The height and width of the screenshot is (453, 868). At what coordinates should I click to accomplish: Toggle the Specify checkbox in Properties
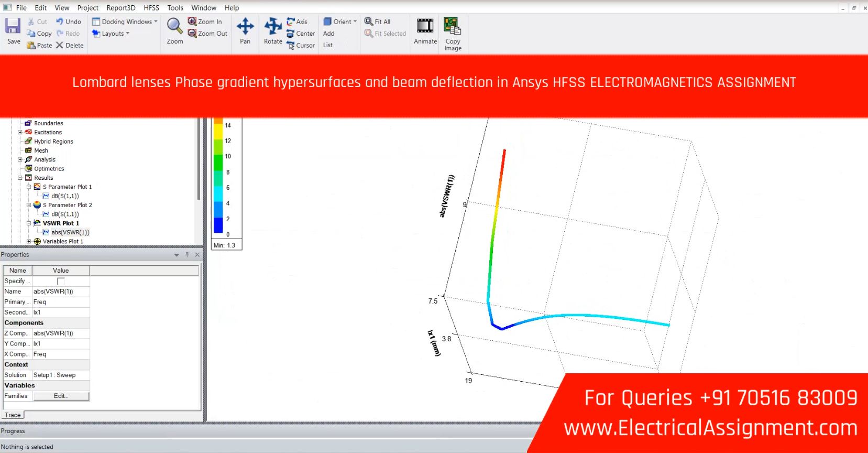pyautogui.click(x=61, y=281)
